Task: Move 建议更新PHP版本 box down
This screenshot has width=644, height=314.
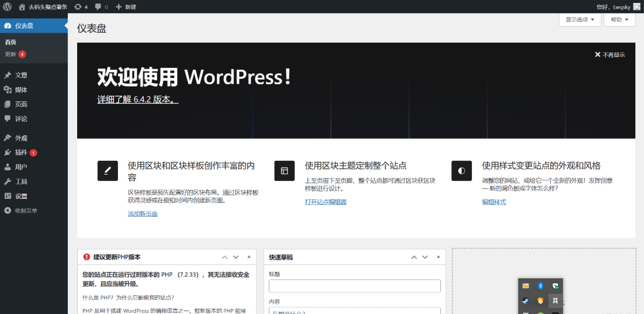Action: tap(236, 258)
